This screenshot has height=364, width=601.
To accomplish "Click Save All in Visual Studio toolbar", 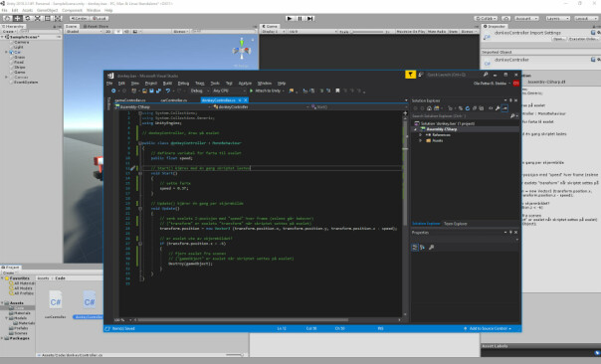I will 158,91.
